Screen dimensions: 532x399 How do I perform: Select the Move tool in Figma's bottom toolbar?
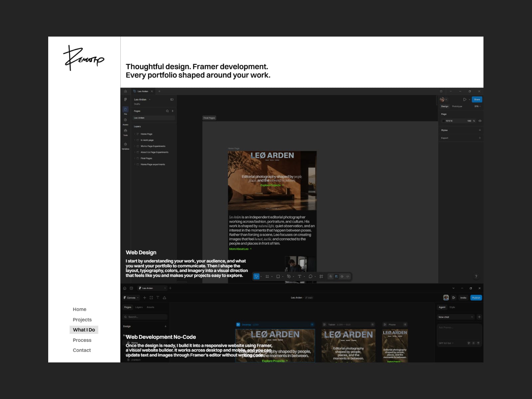[256, 276]
